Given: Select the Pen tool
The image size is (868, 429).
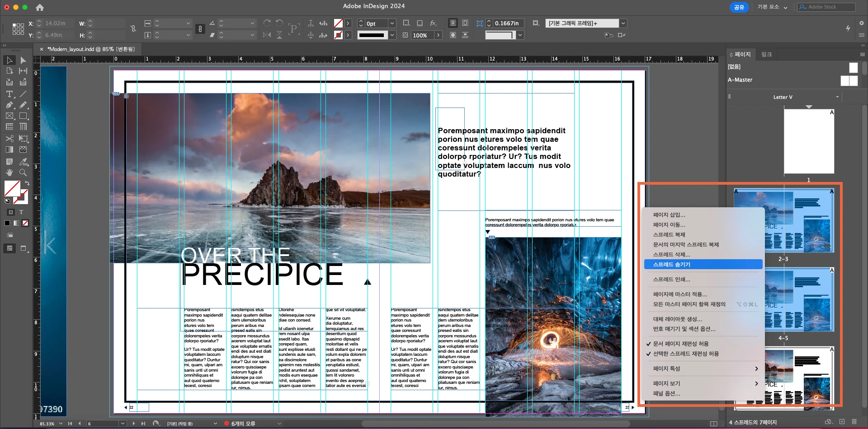Looking at the screenshot, I should (9, 105).
